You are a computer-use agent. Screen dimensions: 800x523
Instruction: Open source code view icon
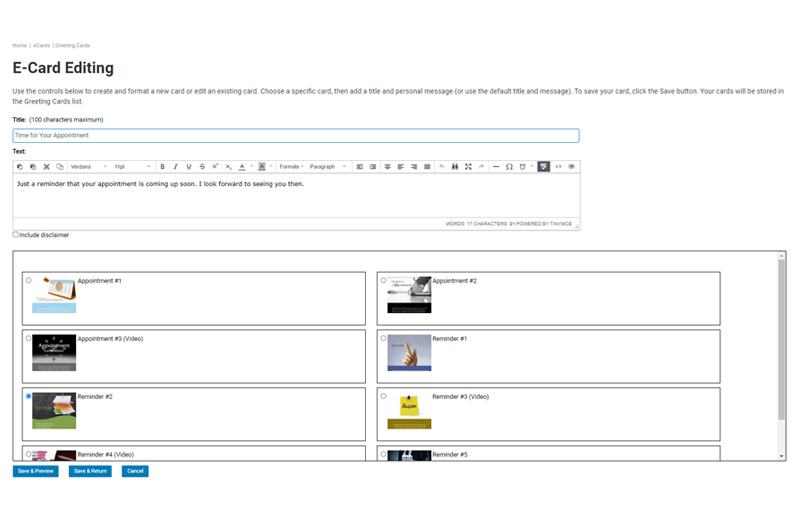(558, 167)
